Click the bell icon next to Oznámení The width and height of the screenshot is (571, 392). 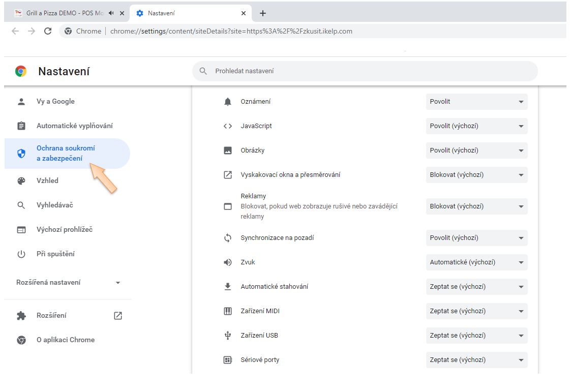point(228,102)
